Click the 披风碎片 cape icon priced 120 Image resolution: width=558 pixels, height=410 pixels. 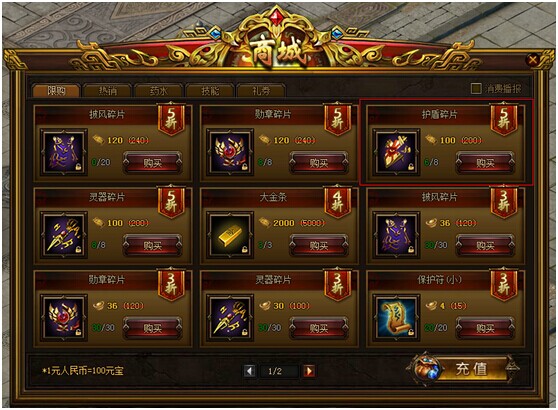pyautogui.click(x=64, y=152)
